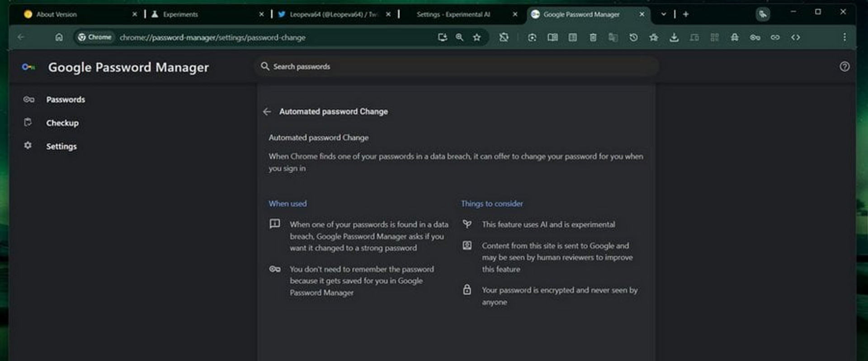Click the Chrome site info chip
The height and width of the screenshot is (361, 868).
(95, 37)
